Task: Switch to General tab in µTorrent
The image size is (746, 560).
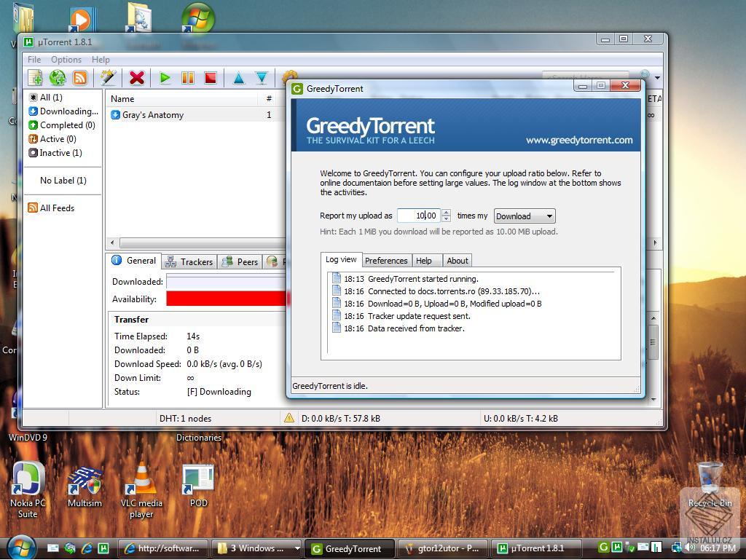Action: tap(134, 261)
